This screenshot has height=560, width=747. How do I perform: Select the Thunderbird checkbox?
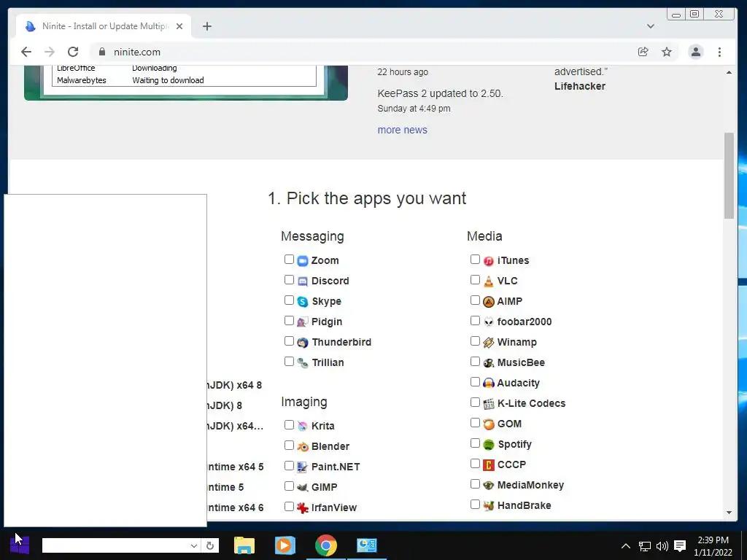pos(289,341)
